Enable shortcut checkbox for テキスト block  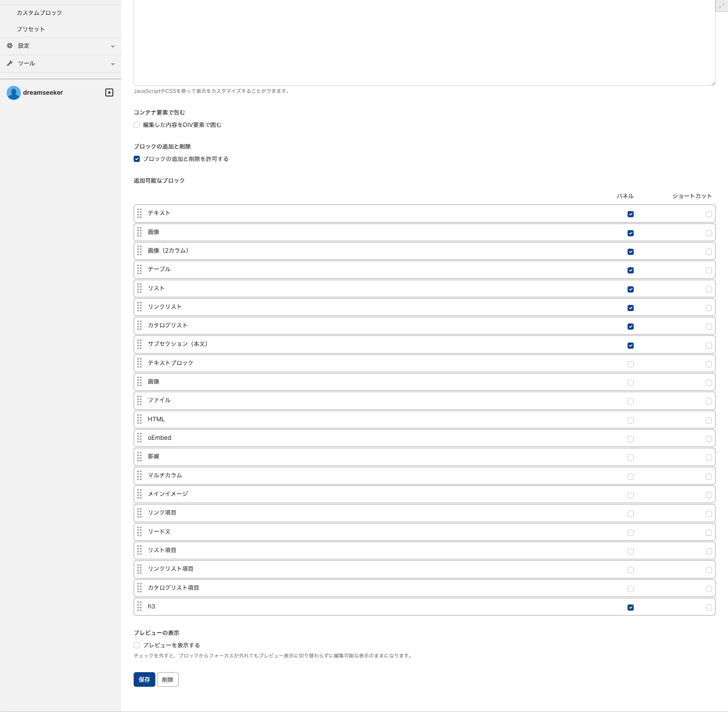pos(709,214)
